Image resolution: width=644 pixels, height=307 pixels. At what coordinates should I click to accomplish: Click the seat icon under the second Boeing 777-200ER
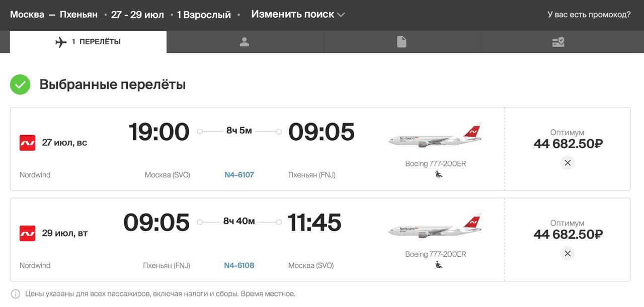(439, 265)
